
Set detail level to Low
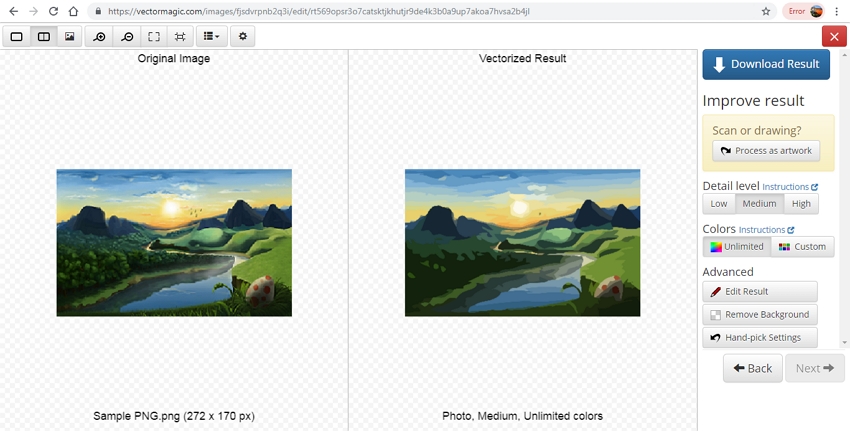(x=719, y=204)
